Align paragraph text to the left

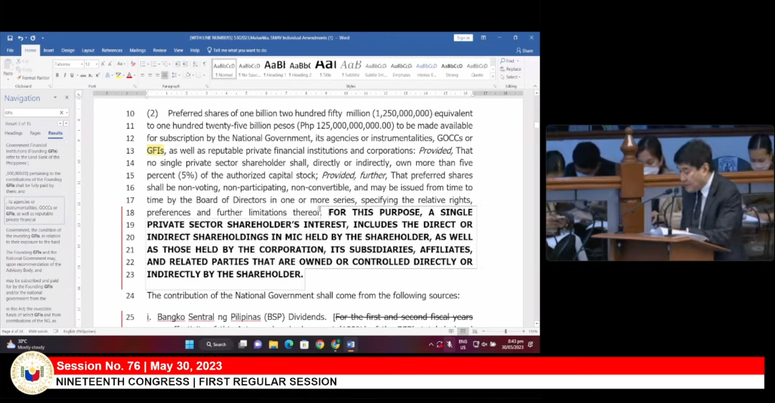[142, 75]
